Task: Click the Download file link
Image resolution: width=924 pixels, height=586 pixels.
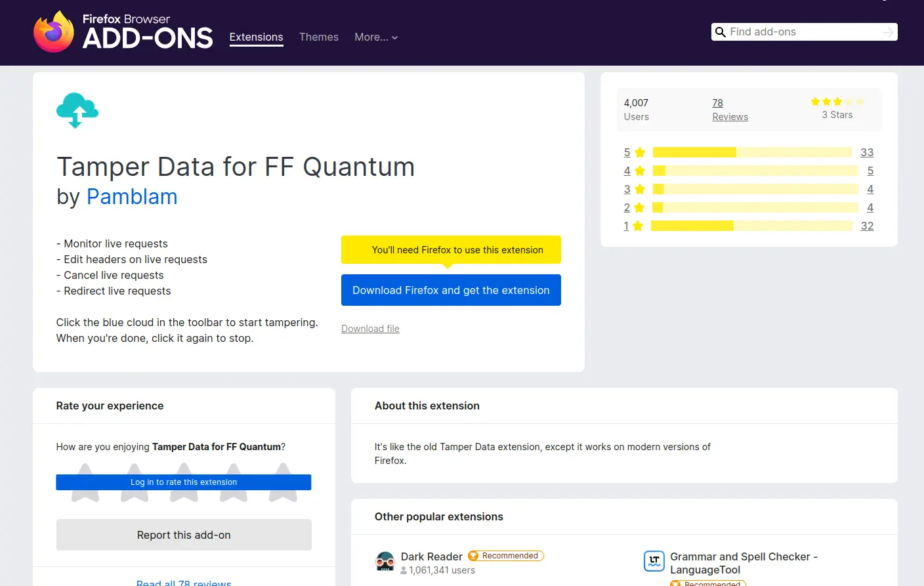Action: tap(370, 329)
